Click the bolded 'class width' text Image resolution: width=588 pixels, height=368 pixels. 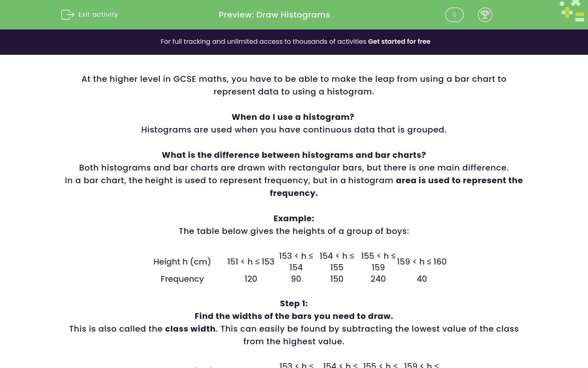click(190, 329)
